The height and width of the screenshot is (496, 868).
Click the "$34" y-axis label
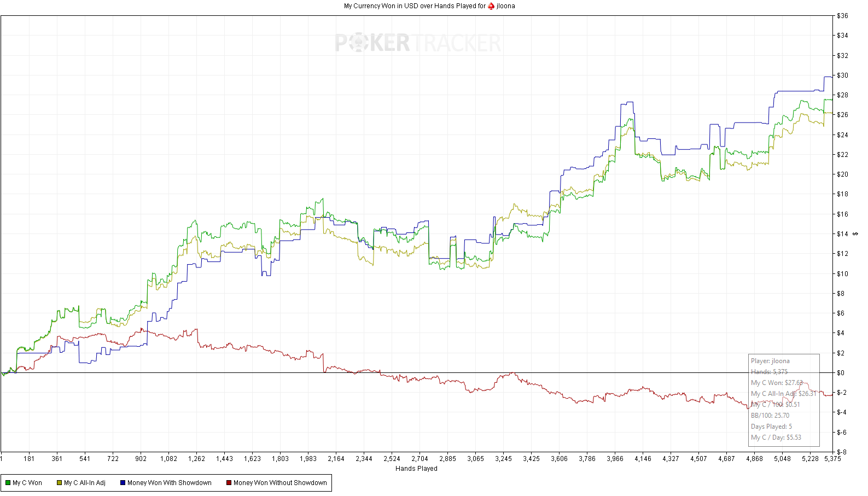[x=842, y=36]
